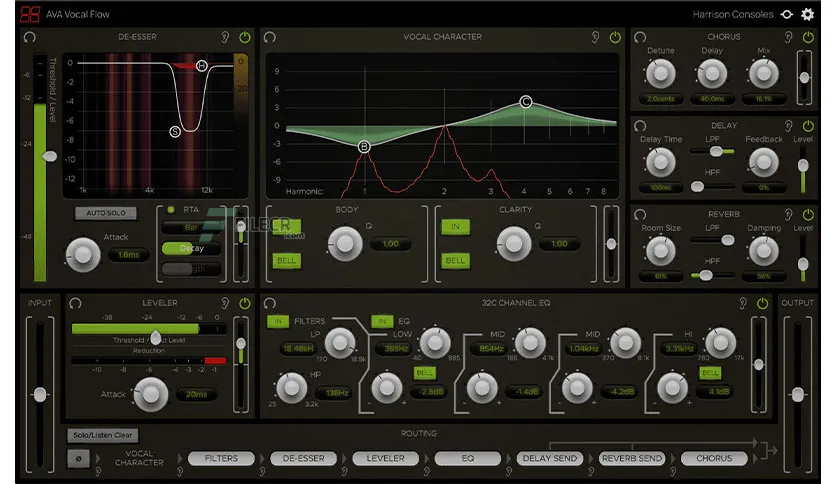The height and width of the screenshot is (484, 836).
Task: Click the Chorus ear listen icon
Action: 788,37
